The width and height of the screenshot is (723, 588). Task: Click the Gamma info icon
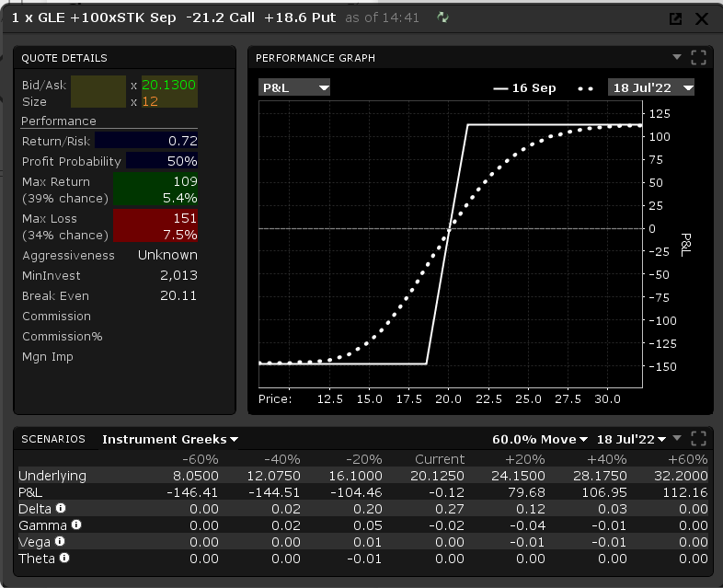click(x=76, y=525)
